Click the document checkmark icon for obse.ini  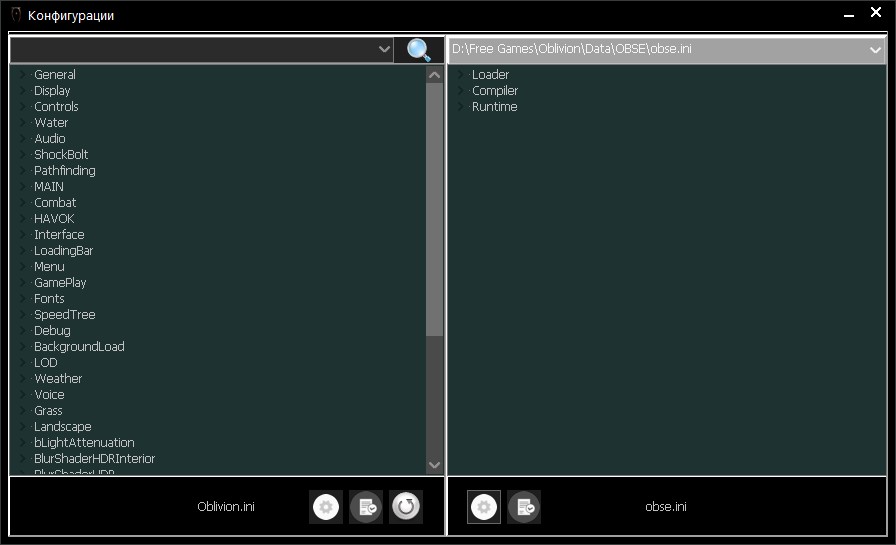[x=524, y=507]
